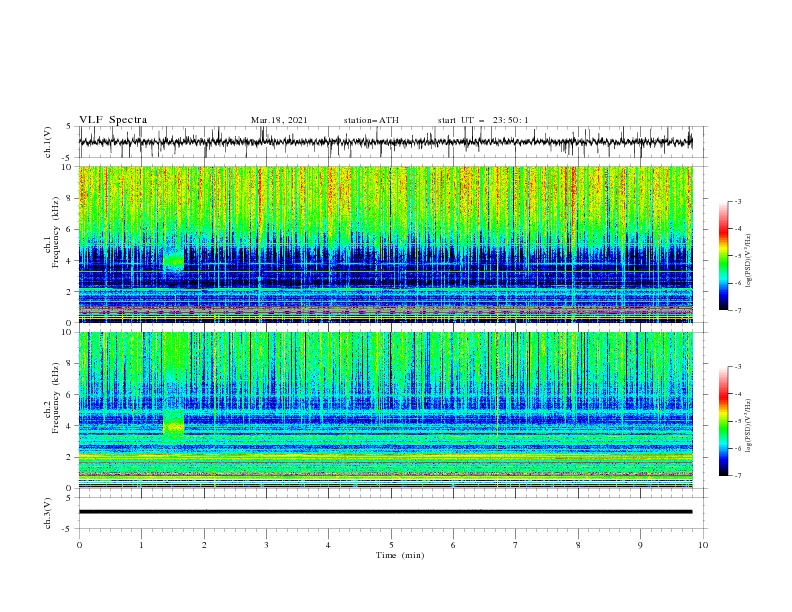Click time axis tick label "1"

click(141, 545)
